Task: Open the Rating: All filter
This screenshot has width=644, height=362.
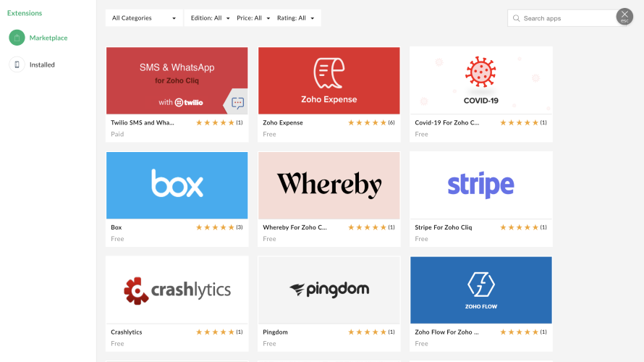Action: click(296, 18)
